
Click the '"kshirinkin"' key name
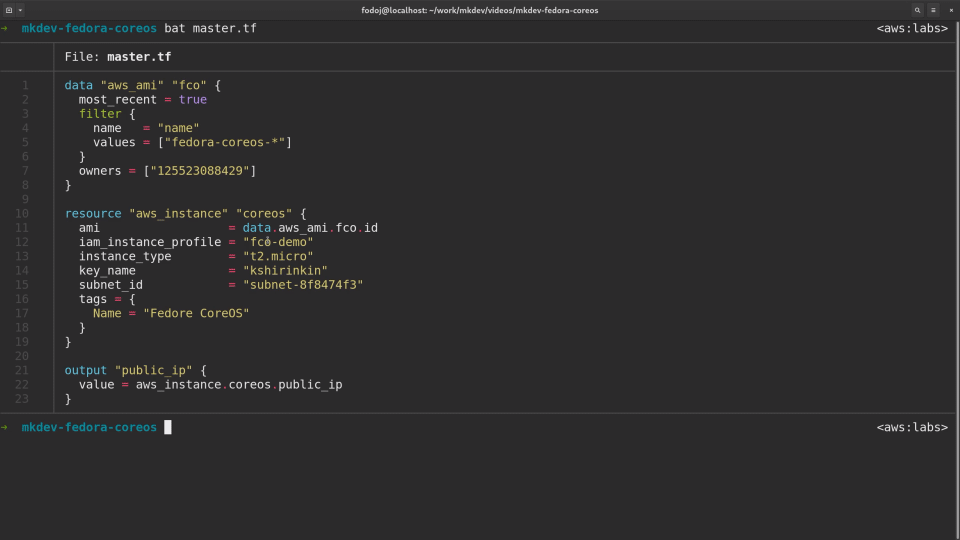[x=285, y=271]
